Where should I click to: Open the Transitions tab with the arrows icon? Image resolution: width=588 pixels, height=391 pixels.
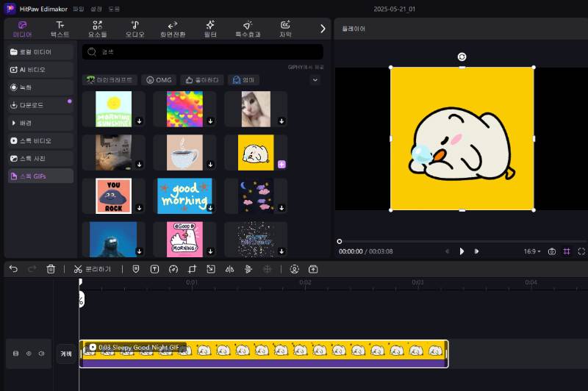pos(173,29)
